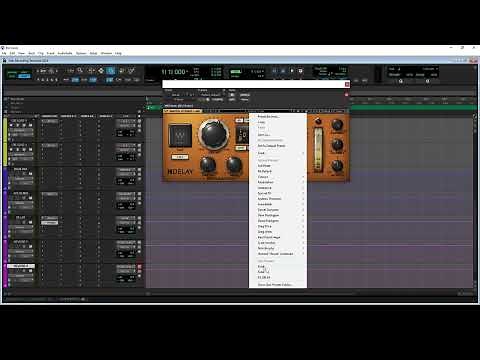The width and height of the screenshot is (480, 360).
Task: Select the Trim tool in the toolbar
Action: [x=91, y=70]
